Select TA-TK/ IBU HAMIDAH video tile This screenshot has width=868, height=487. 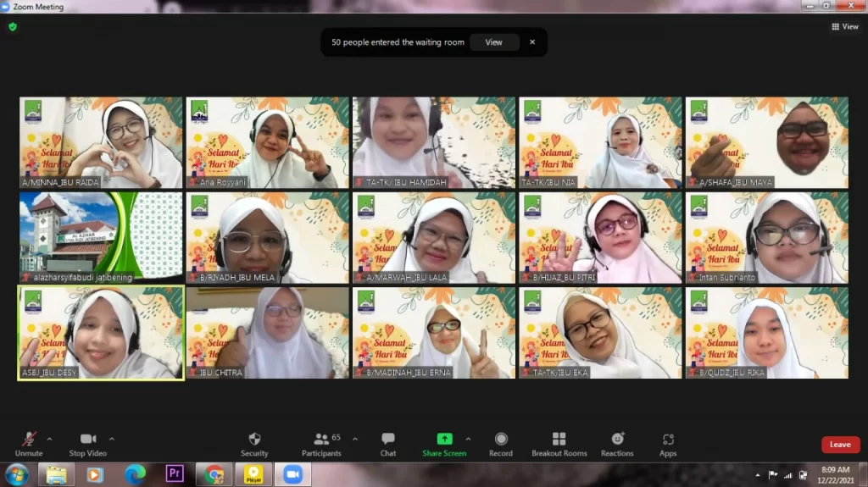(434, 143)
